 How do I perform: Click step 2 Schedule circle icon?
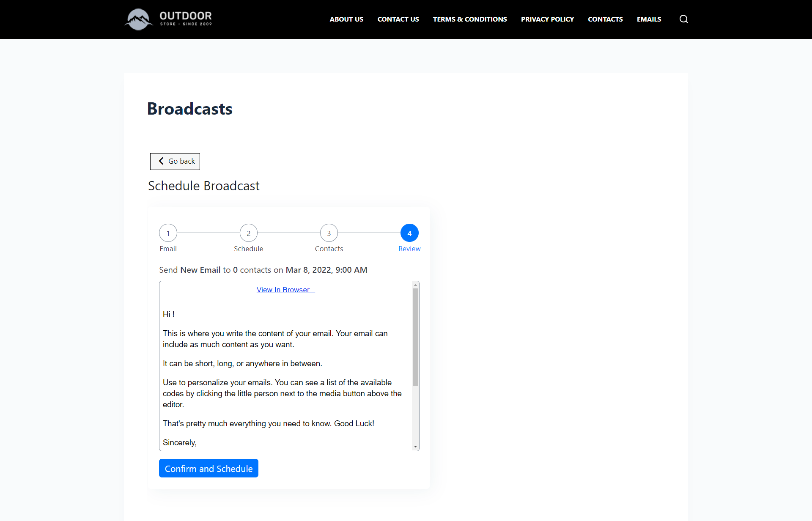point(249,233)
